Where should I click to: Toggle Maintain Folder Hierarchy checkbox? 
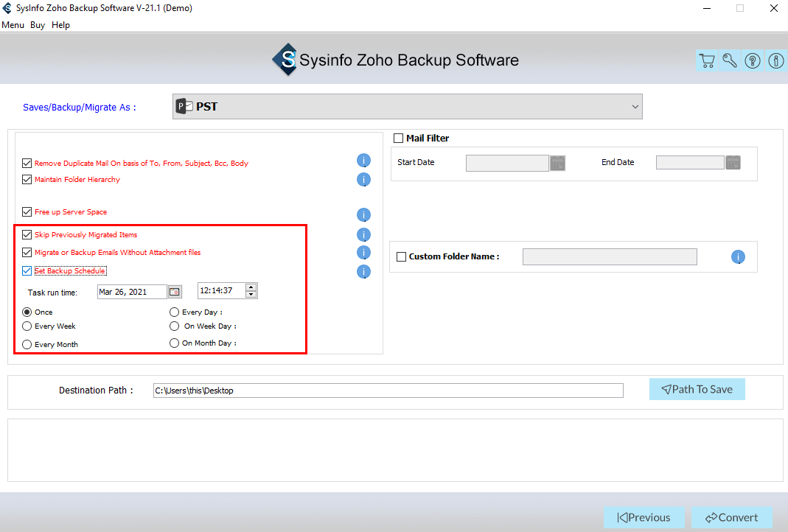point(27,179)
